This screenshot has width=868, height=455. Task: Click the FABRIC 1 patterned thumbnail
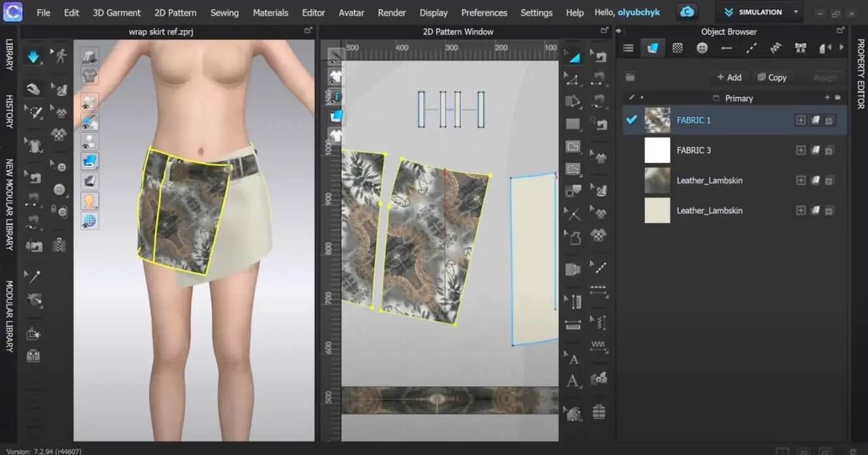658,120
